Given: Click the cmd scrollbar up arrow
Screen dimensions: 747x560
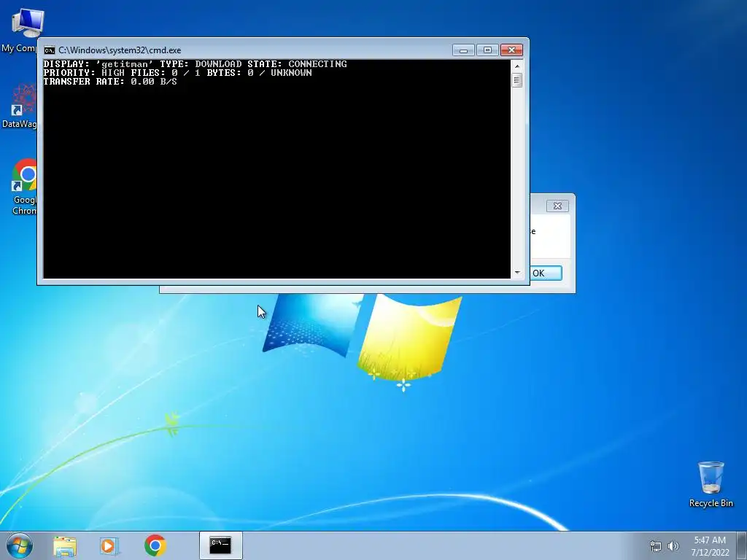Looking at the screenshot, I should click(517, 66).
